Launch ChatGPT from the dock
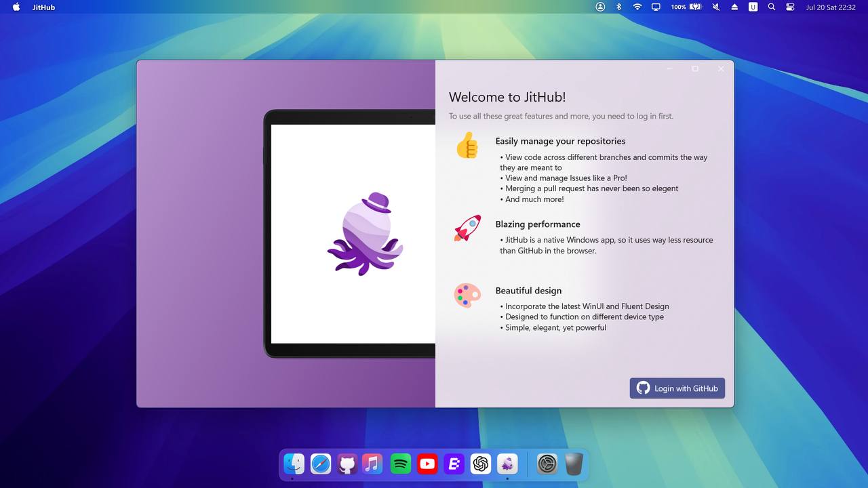This screenshot has height=488, width=868. 481,464
